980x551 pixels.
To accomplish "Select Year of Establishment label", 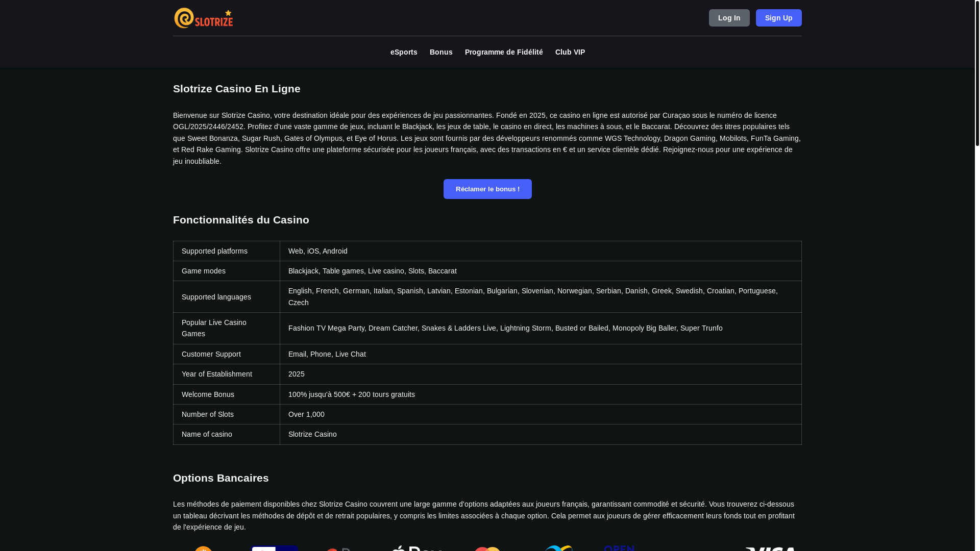I will click(x=216, y=374).
